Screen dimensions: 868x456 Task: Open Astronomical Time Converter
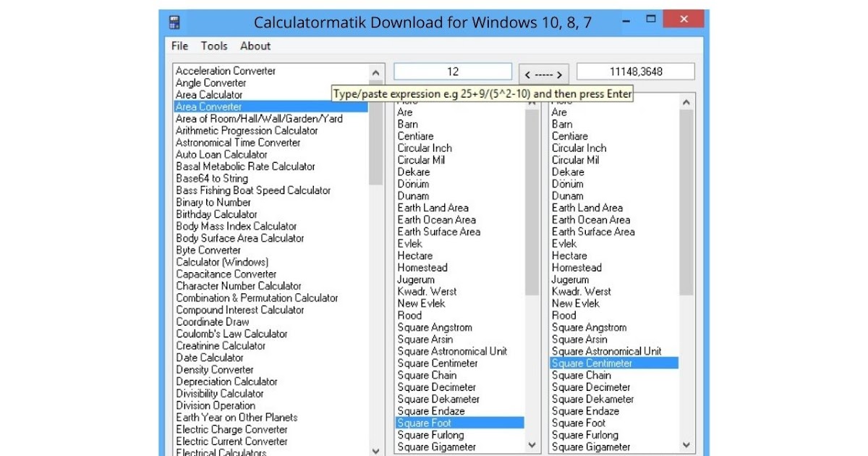click(238, 143)
